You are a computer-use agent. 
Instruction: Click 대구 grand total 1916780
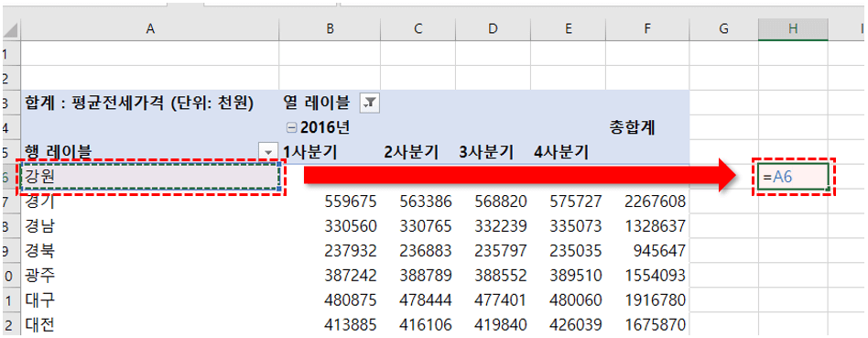pos(655,300)
